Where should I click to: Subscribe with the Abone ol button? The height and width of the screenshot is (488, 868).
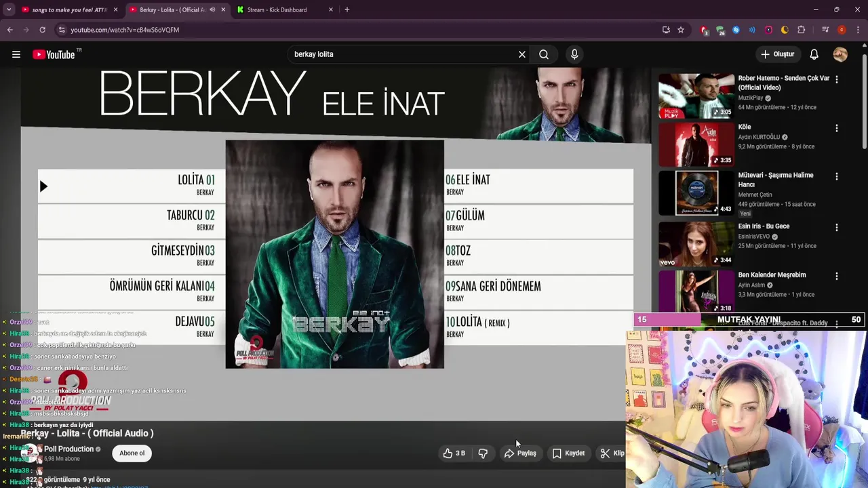(x=132, y=453)
